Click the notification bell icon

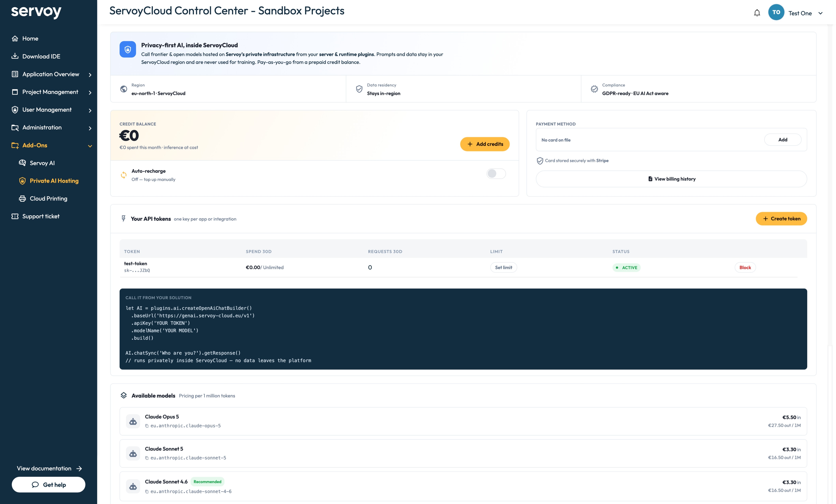coord(757,13)
